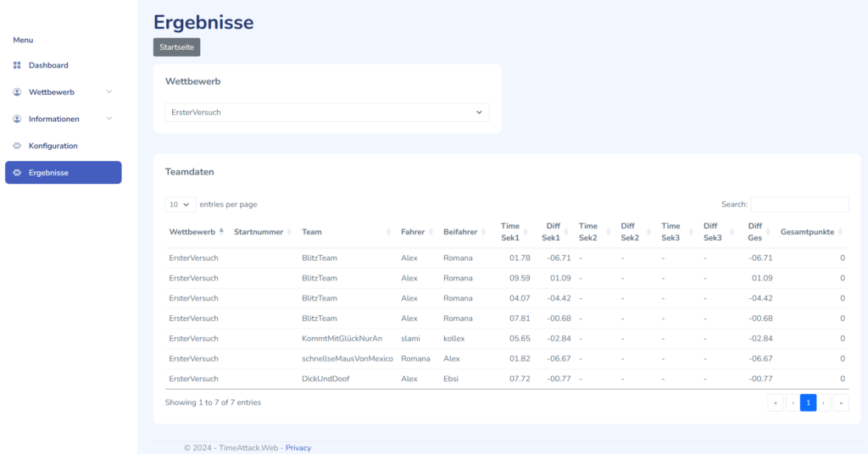Click the Teamdaten card heading

(189, 172)
